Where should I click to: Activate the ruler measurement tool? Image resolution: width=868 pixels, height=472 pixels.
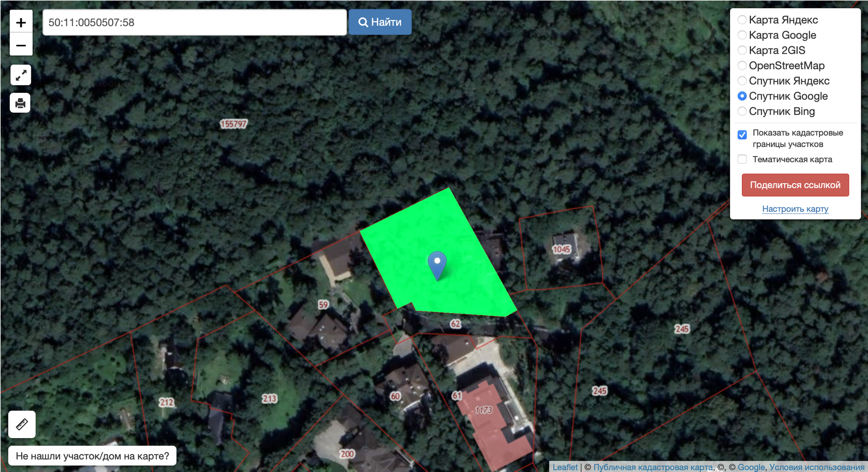(x=22, y=424)
